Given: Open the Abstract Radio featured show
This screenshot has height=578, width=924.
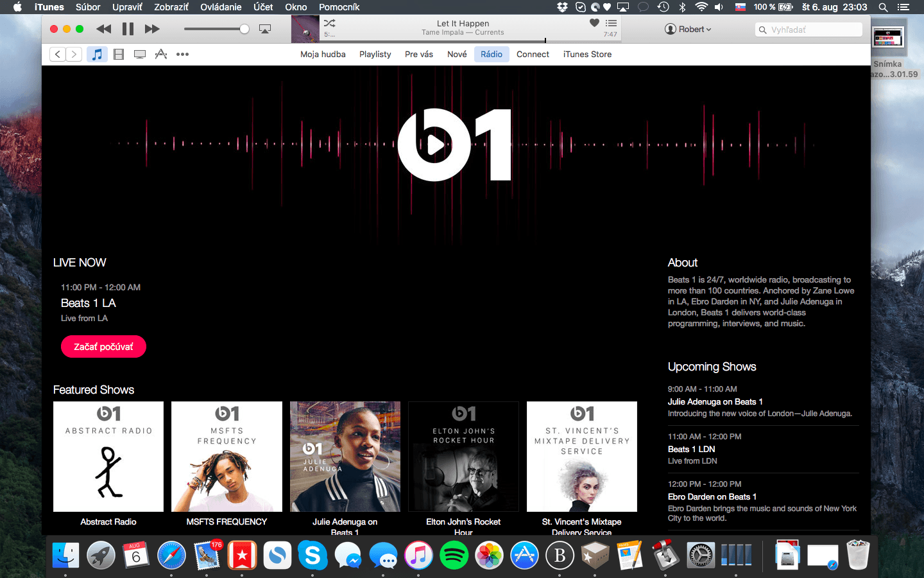Looking at the screenshot, I should coord(108,457).
